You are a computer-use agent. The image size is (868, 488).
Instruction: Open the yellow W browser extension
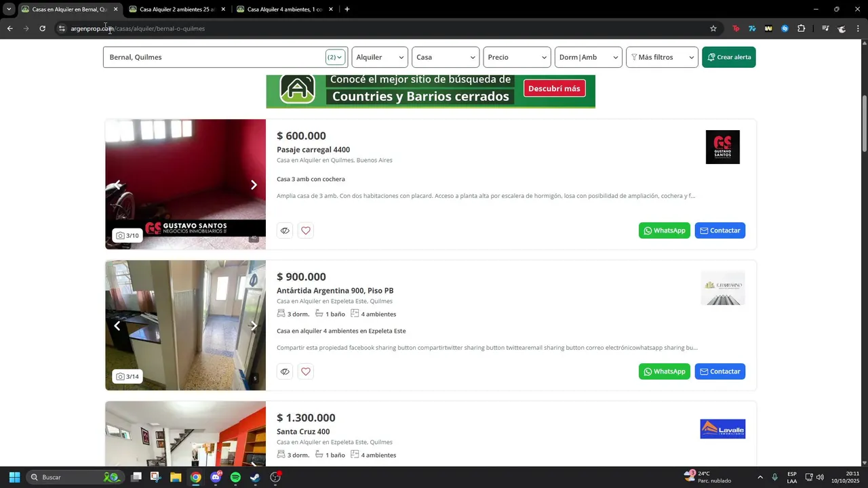click(x=768, y=28)
